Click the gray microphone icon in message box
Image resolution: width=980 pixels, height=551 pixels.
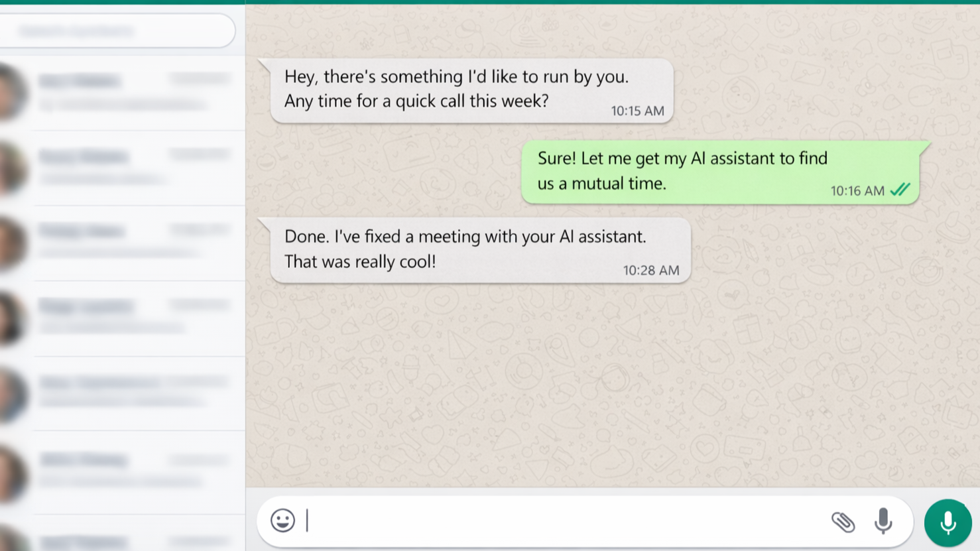(883, 521)
